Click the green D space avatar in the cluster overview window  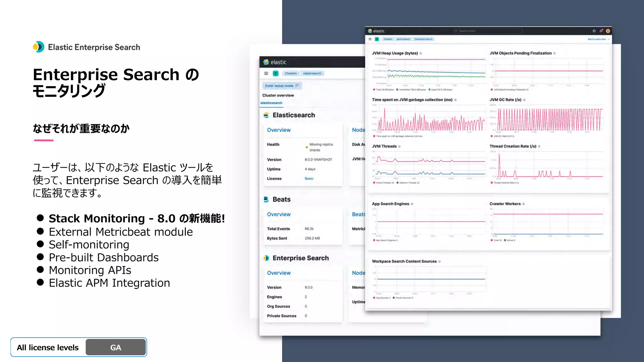click(276, 73)
